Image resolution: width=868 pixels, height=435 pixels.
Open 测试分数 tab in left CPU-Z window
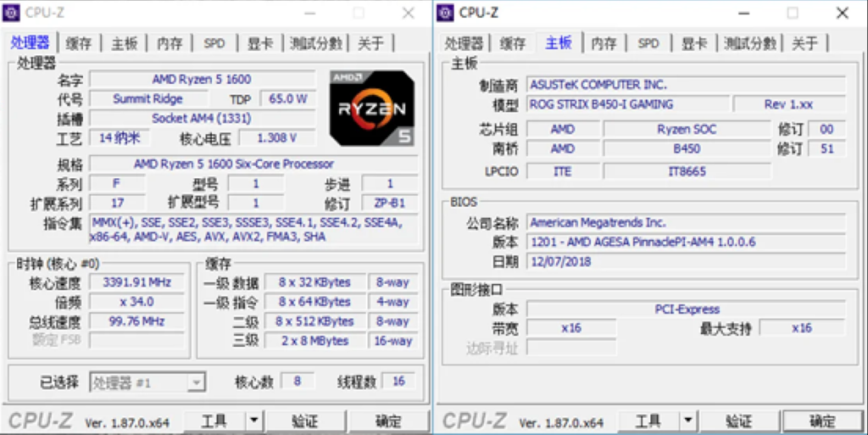pyautogui.click(x=316, y=43)
